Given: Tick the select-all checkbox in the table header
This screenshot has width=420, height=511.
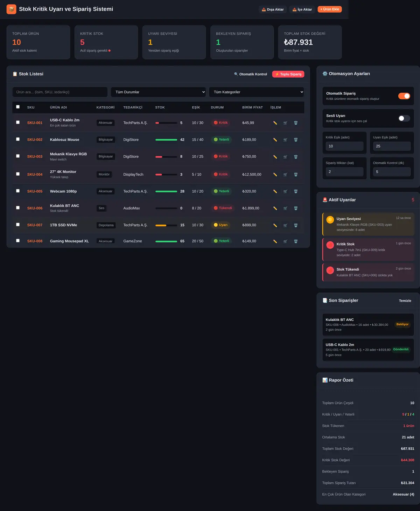Looking at the screenshot, I should coord(18,107).
